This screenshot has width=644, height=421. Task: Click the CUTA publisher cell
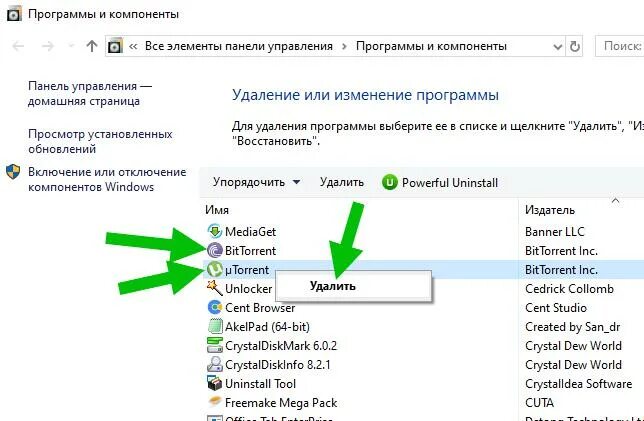[x=539, y=403]
